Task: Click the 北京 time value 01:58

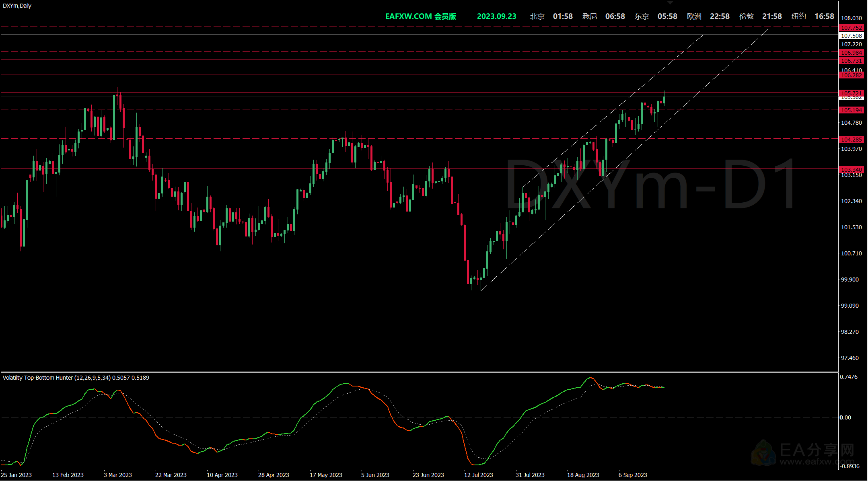Action: coord(563,16)
